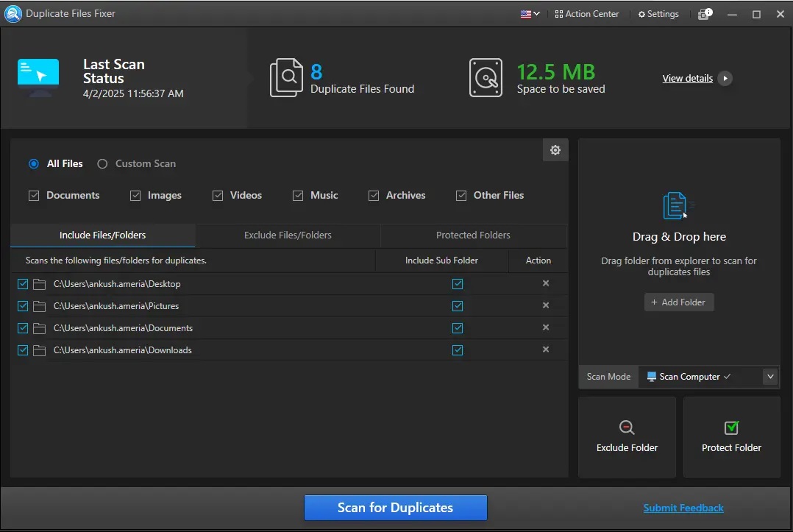Click the Protect Folder green check icon
The image size is (793, 532).
pos(730,427)
